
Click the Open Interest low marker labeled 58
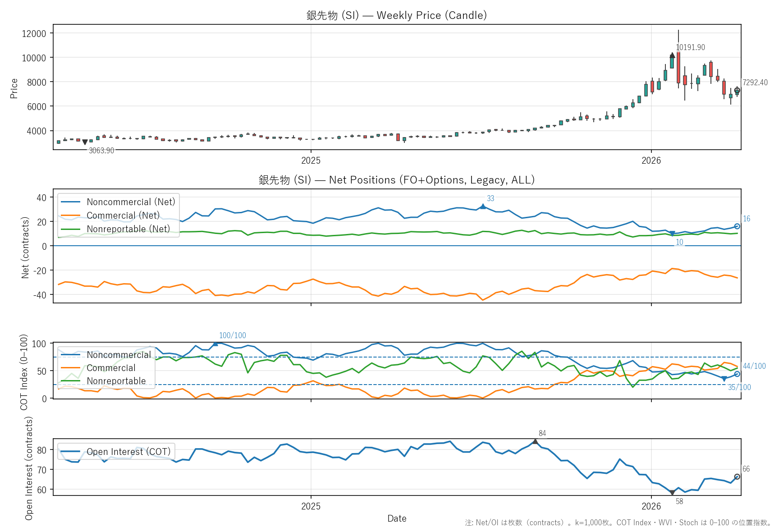[x=672, y=493]
